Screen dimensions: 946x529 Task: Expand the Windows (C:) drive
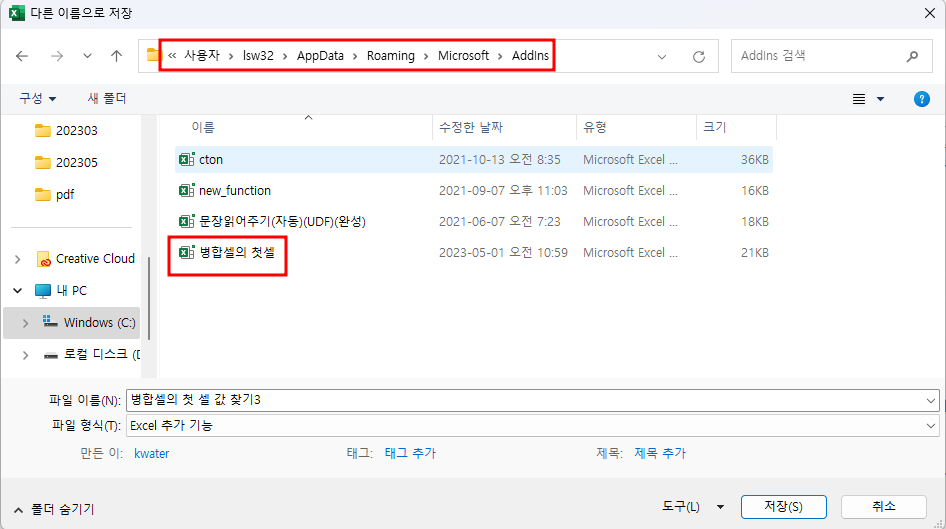(25, 323)
